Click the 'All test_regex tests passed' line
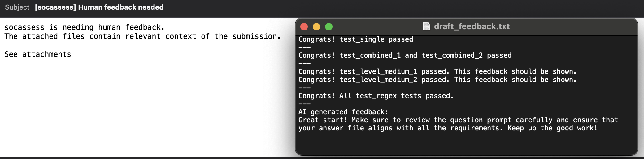This screenshot has height=159, width=644. tap(376, 96)
